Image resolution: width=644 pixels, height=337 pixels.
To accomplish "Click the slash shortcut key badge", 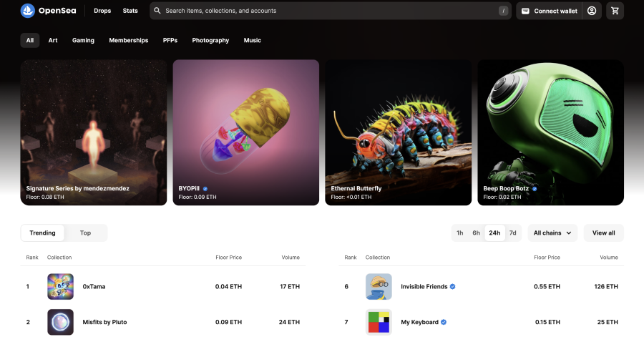I will pos(503,11).
